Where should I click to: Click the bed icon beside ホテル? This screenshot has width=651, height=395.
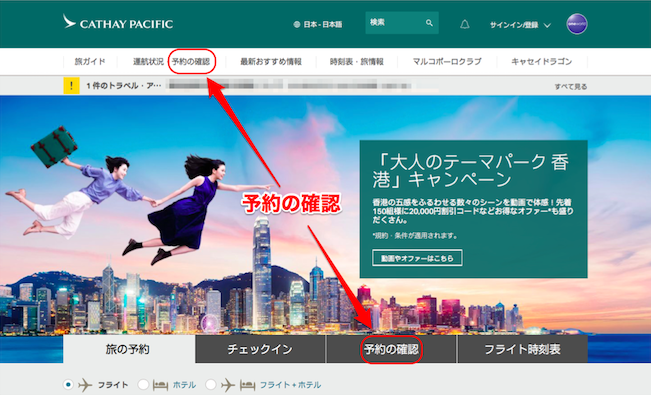point(160,385)
